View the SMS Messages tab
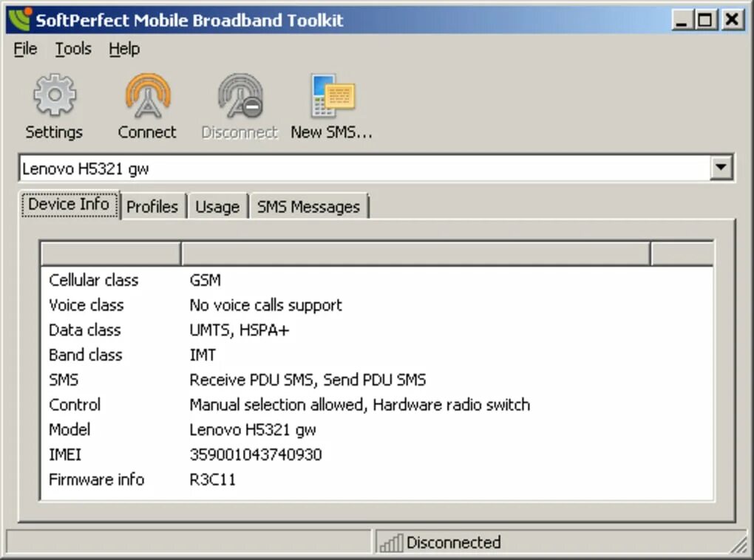Screen dimensions: 754x560 pyautogui.click(x=308, y=206)
